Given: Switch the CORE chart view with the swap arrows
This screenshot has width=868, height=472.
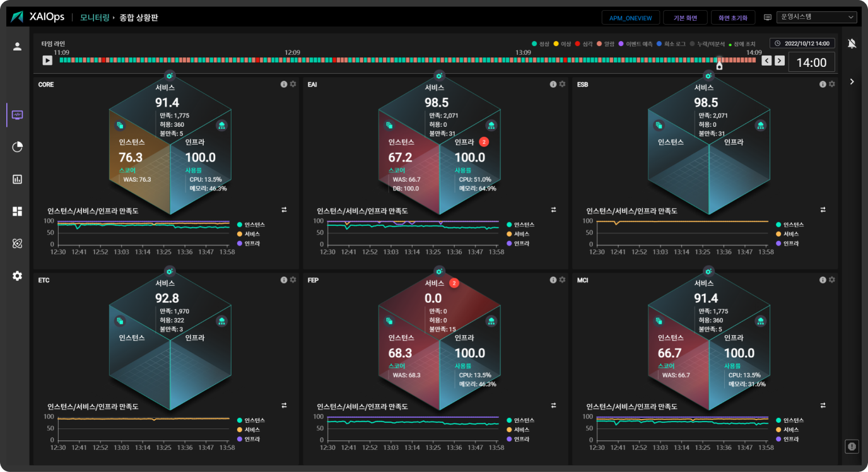Looking at the screenshot, I should pyautogui.click(x=284, y=209).
